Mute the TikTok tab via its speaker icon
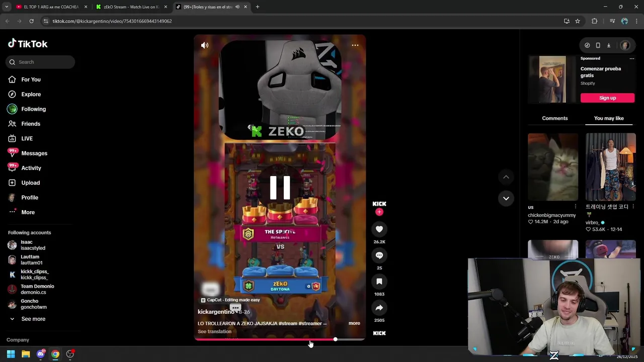This screenshot has width=644, height=362. pos(237,7)
